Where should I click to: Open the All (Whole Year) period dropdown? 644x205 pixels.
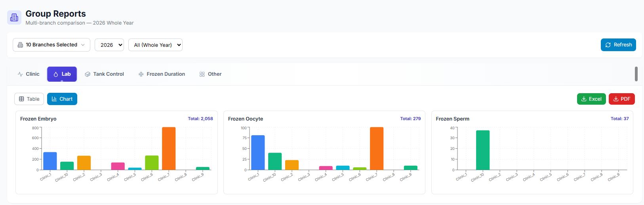pos(155,45)
